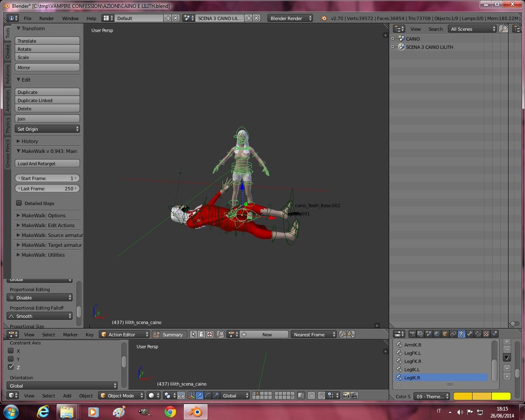Viewport: 525px width, 420px height.
Task: Switch to the Animation tab
Action: coord(7,100)
